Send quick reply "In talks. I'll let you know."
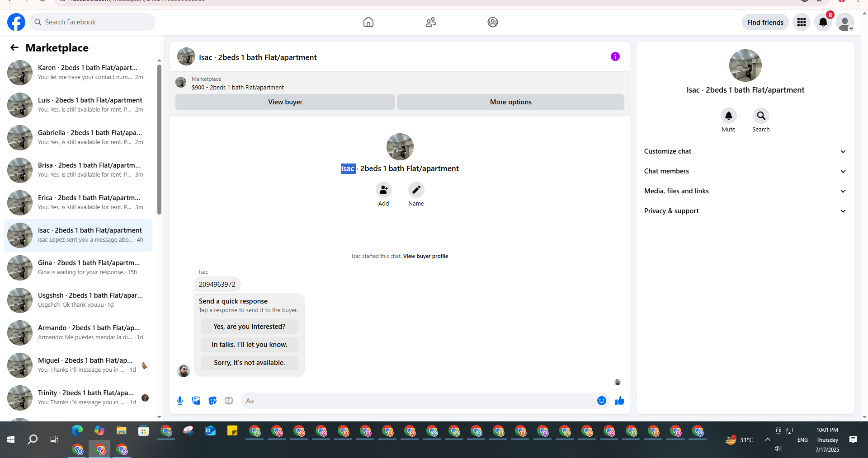The width and height of the screenshot is (868, 458). pos(250,345)
